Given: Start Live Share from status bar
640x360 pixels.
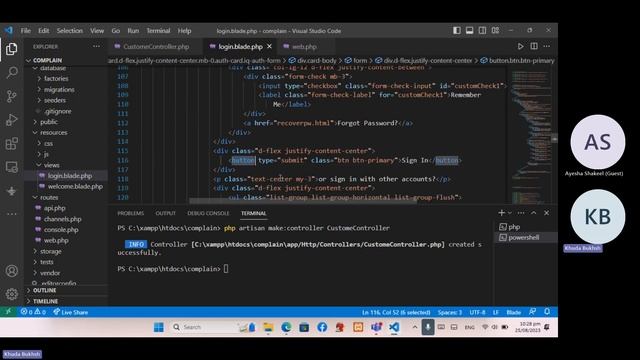Looking at the screenshot, I should [70, 312].
